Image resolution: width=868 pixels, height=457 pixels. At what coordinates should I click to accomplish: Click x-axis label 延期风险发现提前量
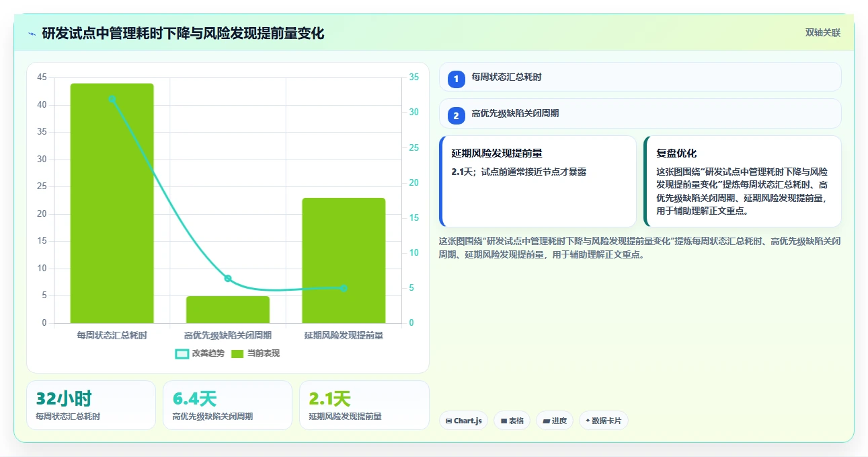[344, 335]
